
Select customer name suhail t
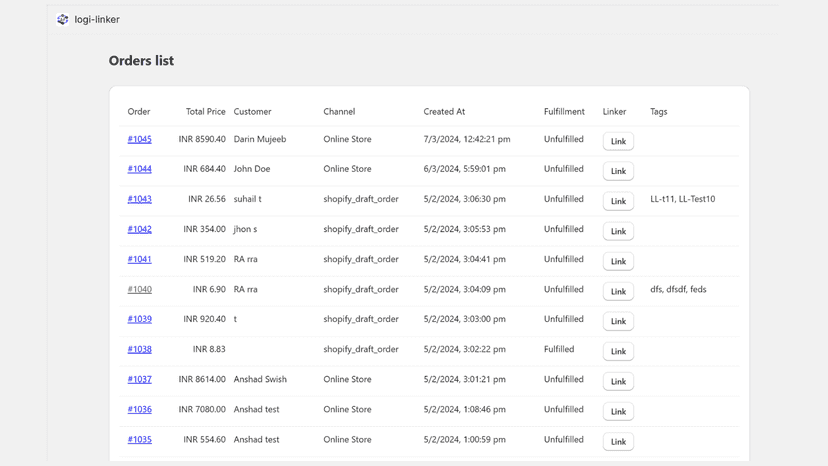(x=248, y=199)
